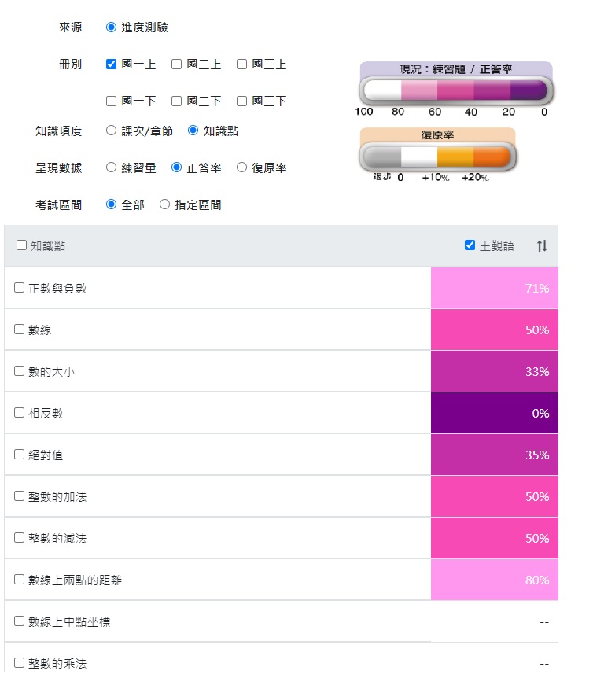Check the 國三上 checkbox

tap(241, 65)
